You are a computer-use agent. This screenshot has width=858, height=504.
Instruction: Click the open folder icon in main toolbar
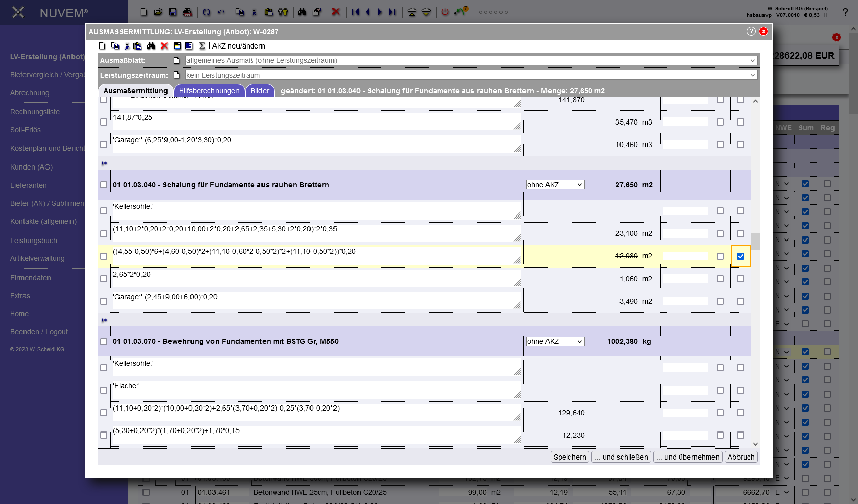[x=158, y=12]
